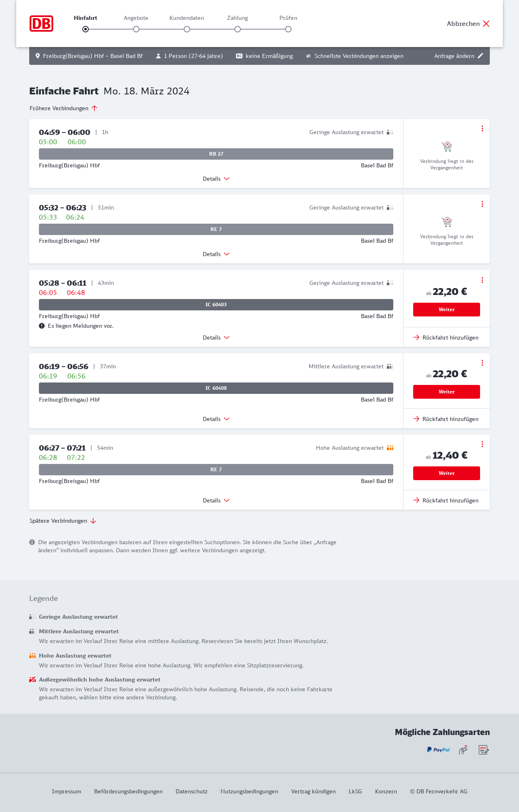
Task: Show earlier connections via Frühere Verbindungen
Action: (x=63, y=108)
